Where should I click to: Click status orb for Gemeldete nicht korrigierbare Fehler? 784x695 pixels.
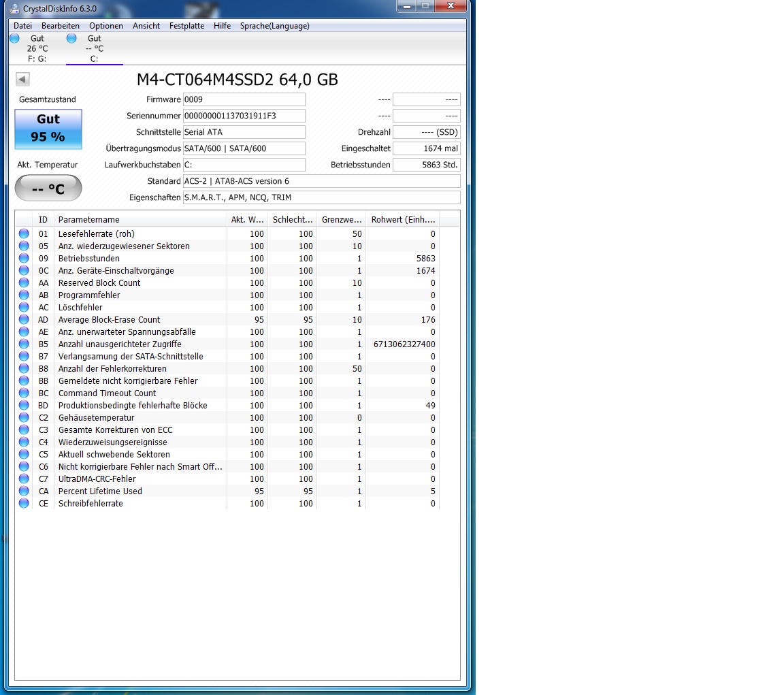pos(24,381)
